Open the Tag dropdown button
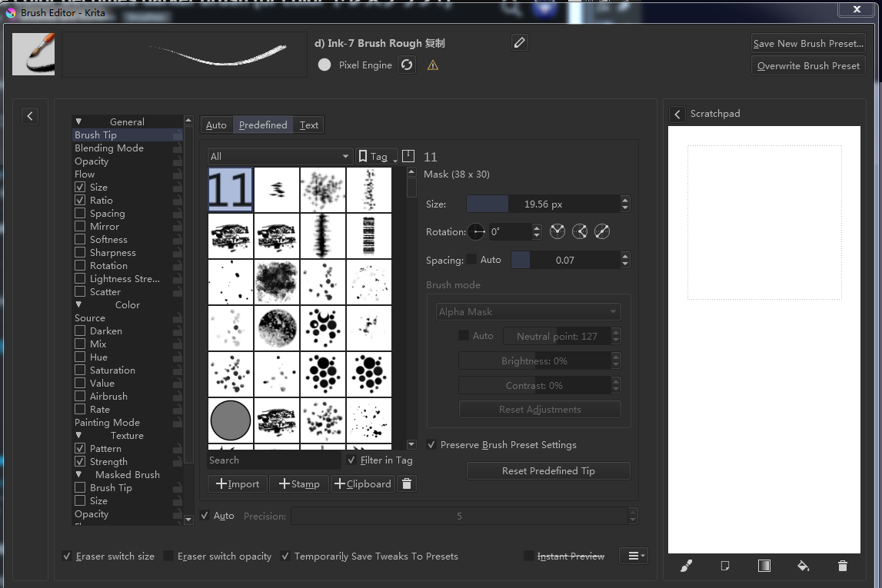 [377, 156]
